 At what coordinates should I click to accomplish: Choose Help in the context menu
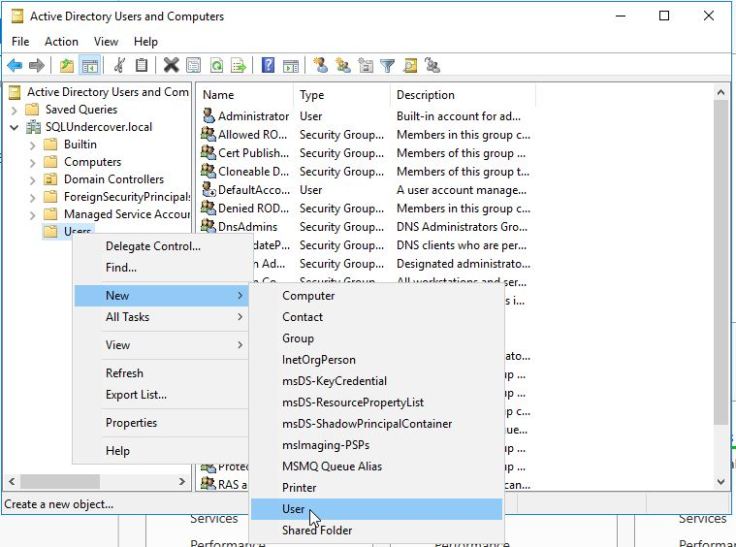click(x=161, y=451)
